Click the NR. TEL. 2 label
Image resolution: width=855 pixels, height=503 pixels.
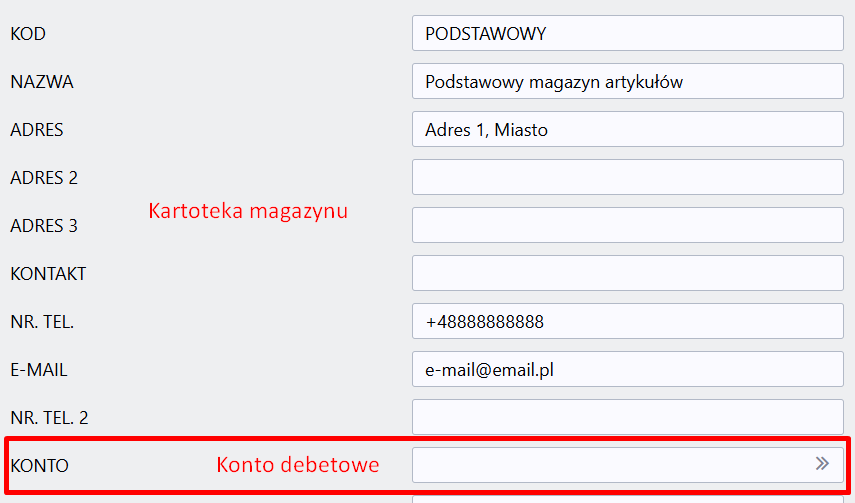(x=49, y=418)
